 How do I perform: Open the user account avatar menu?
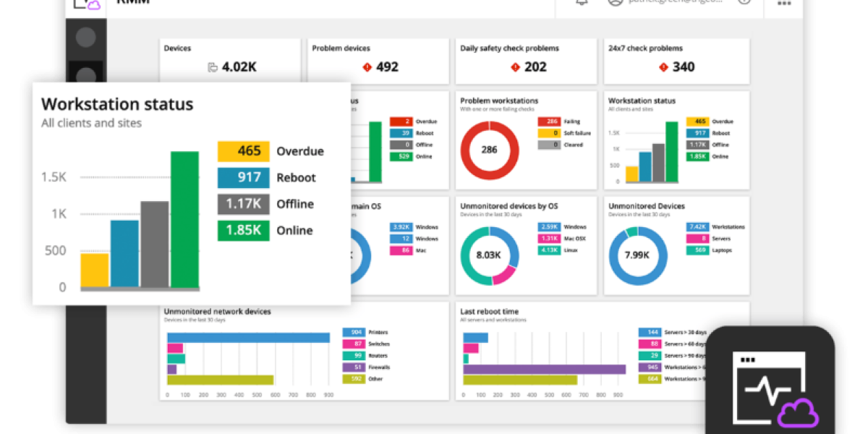[616, 3]
